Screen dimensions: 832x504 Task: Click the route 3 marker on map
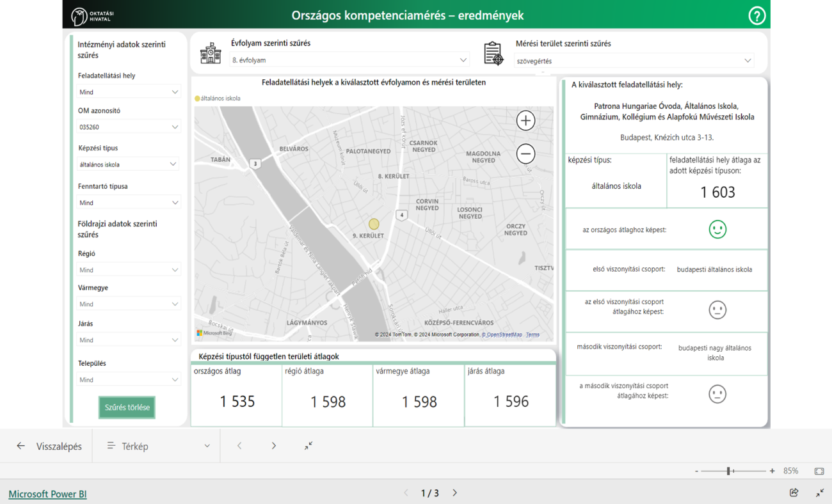[255, 164]
